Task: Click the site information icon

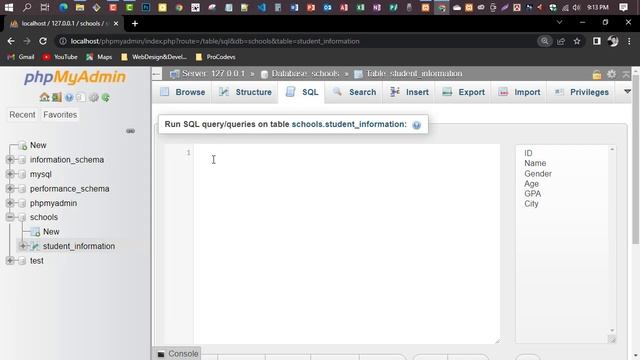Action: click(x=62, y=41)
